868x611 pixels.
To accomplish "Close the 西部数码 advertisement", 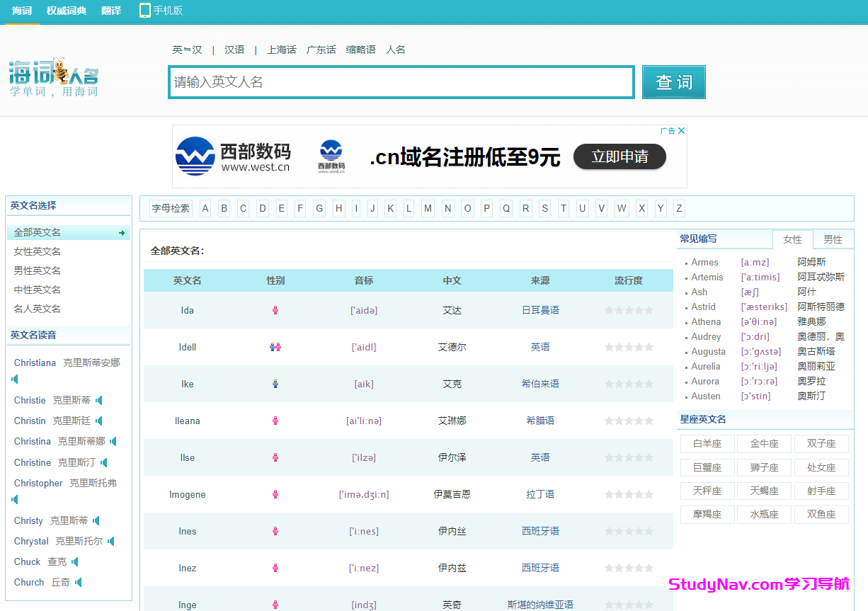I will [681, 130].
